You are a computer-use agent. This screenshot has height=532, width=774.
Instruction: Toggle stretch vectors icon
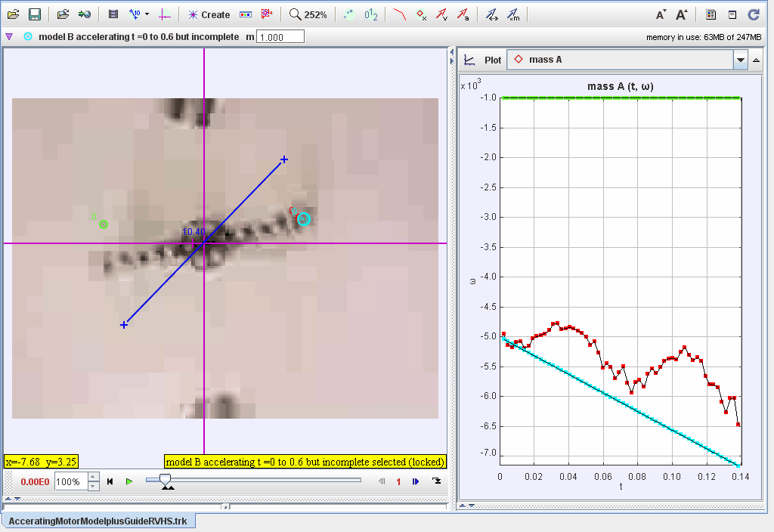pyautogui.click(x=491, y=15)
